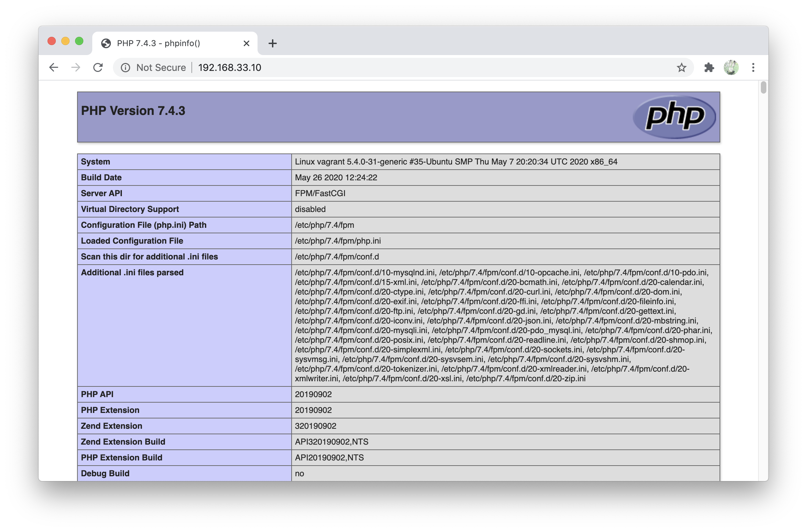The height and width of the screenshot is (532, 807).
Task: Click the 'May 26 2020 12:24:22' value
Action: coord(336,178)
